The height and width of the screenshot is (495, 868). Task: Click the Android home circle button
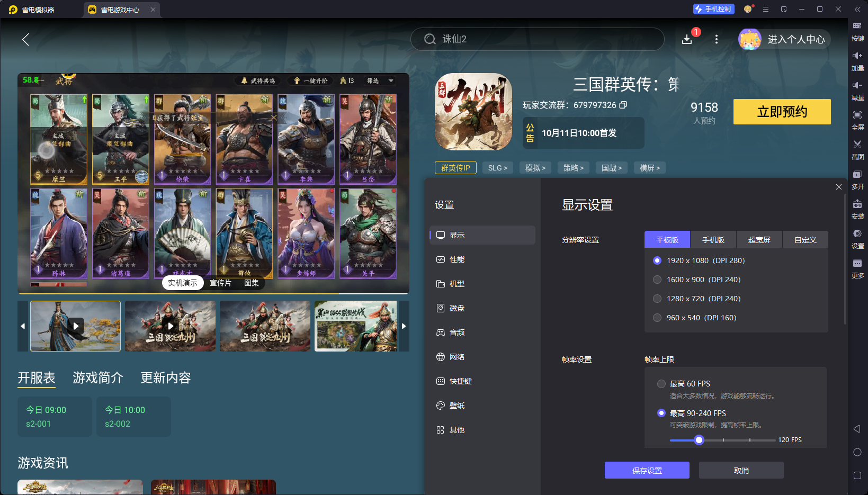(857, 452)
